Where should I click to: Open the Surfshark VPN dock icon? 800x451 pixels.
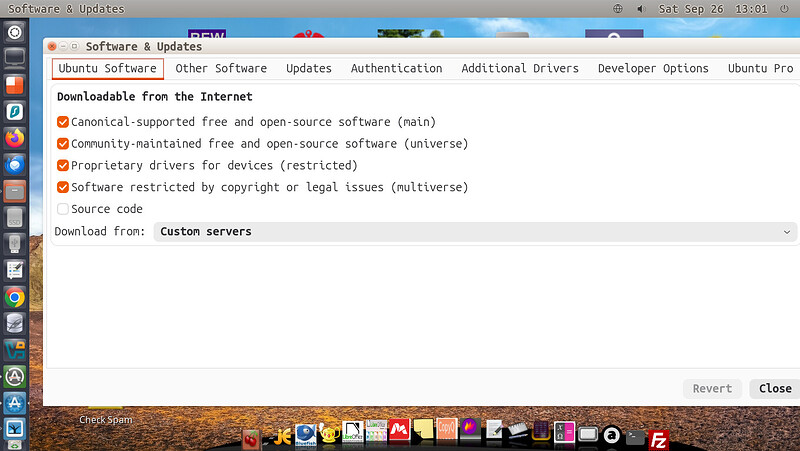point(15,111)
